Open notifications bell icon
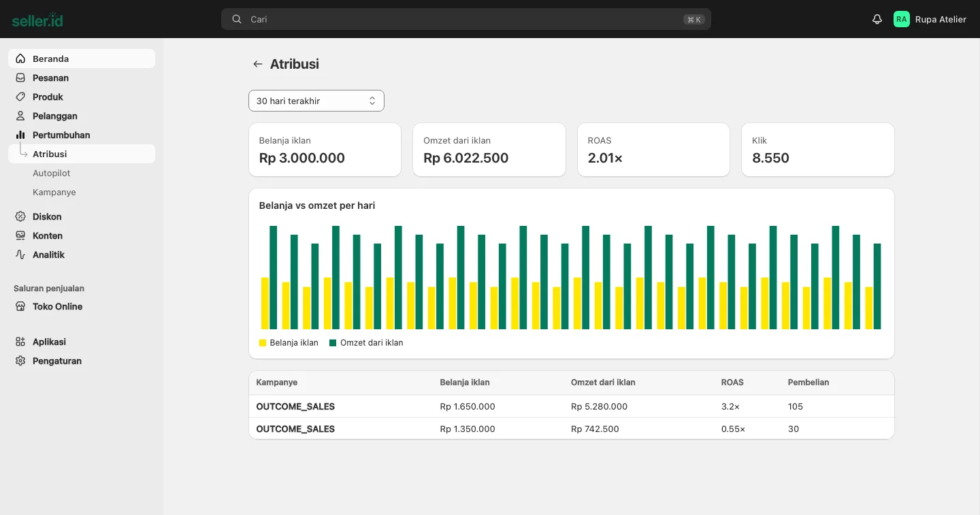This screenshot has width=980, height=515. [877, 19]
